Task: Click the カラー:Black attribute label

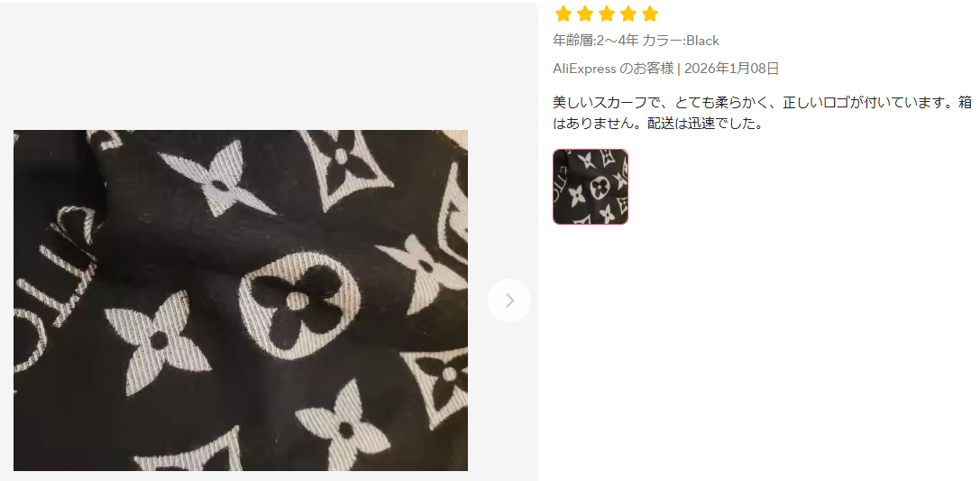Action: tap(681, 41)
